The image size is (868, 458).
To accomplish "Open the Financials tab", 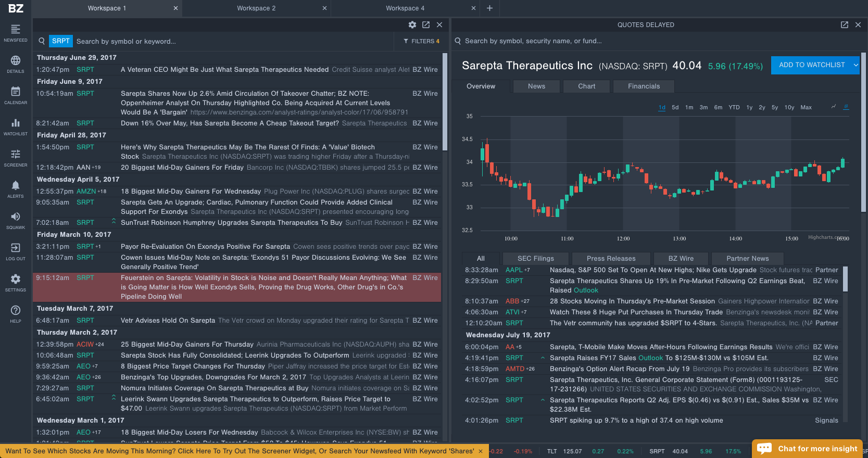I will (644, 86).
